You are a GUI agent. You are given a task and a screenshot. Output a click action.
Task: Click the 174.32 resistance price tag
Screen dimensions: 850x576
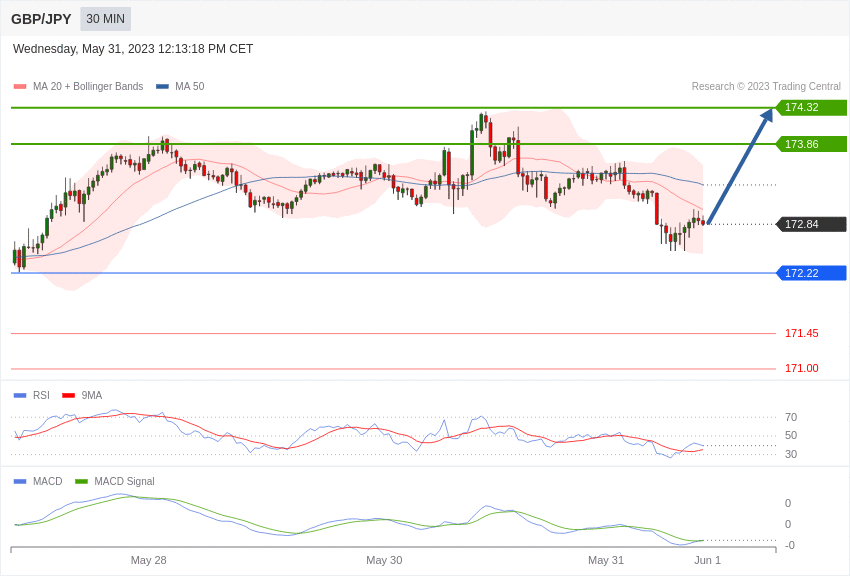pyautogui.click(x=811, y=107)
